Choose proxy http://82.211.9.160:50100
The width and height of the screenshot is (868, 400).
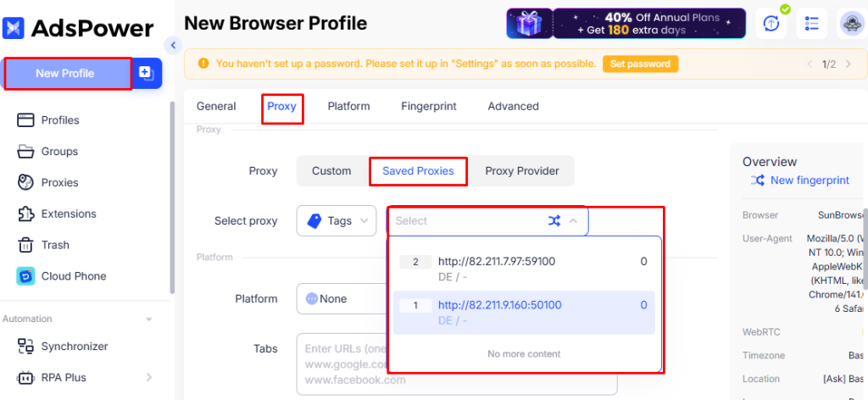(524, 313)
